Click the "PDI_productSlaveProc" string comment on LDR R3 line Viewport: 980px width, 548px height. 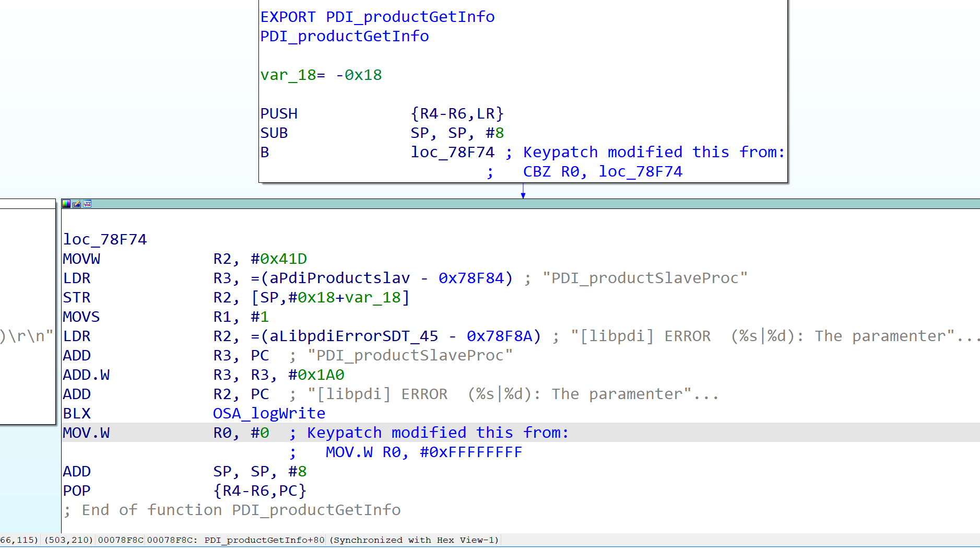645,278
